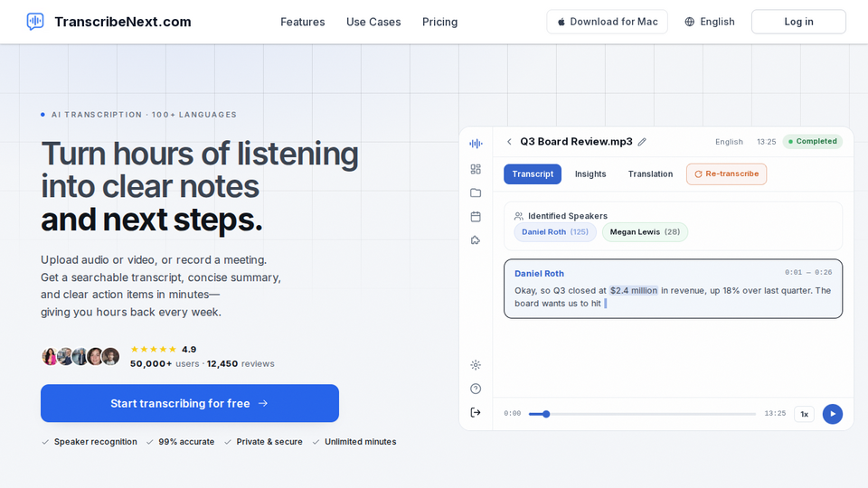This screenshot has height=488, width=868.
Task: Open settings gear icon in app sidebar
Action: [476, 364]
